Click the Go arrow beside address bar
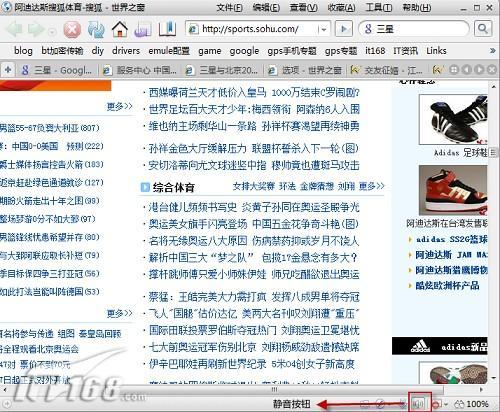The height and width of the screenshot is (412, 500). (x=344, y=29)
